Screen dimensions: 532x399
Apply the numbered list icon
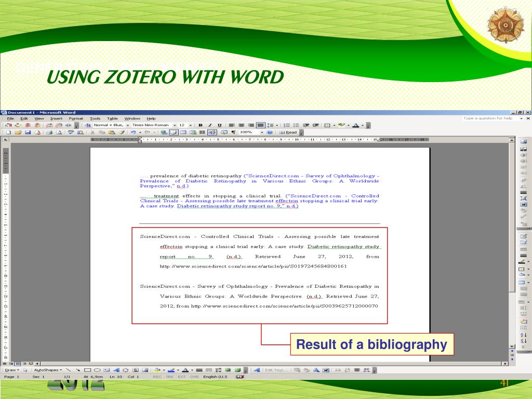tap(286, 125)
